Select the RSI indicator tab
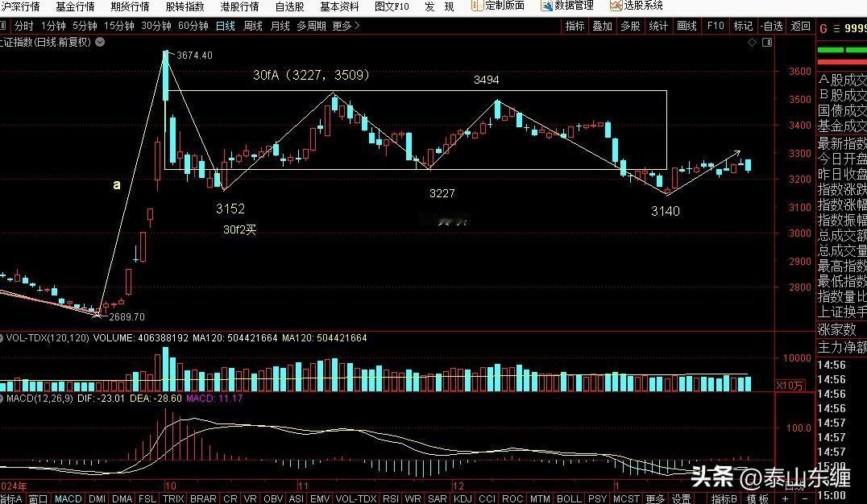867x504 pixels. pyautogui.click(x=390, y=498)
